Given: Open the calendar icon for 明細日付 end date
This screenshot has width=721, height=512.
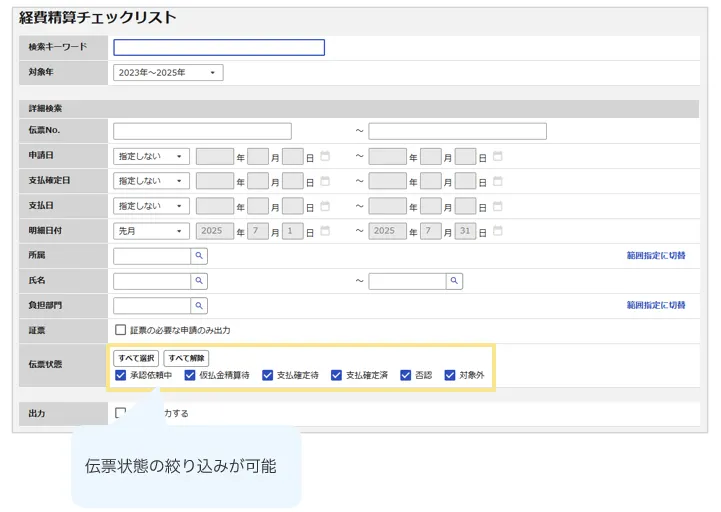Looking at the screenshot, I should point(497,231).
